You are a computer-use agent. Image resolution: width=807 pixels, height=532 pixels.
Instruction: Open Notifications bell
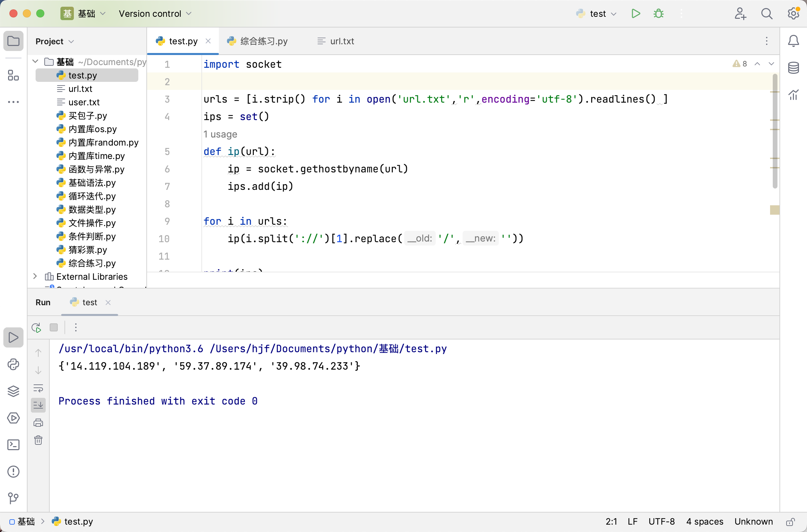794,41
